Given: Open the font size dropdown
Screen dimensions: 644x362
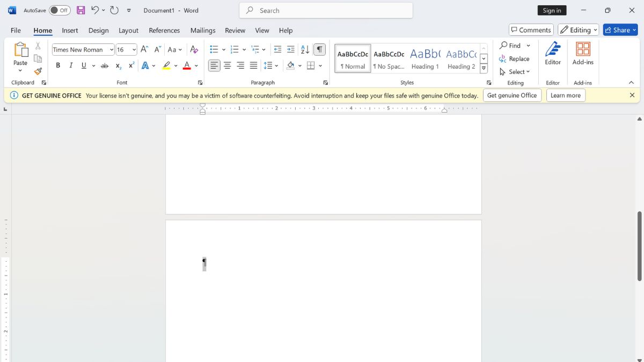Looking at the screenshot, I should click(134, 49).
